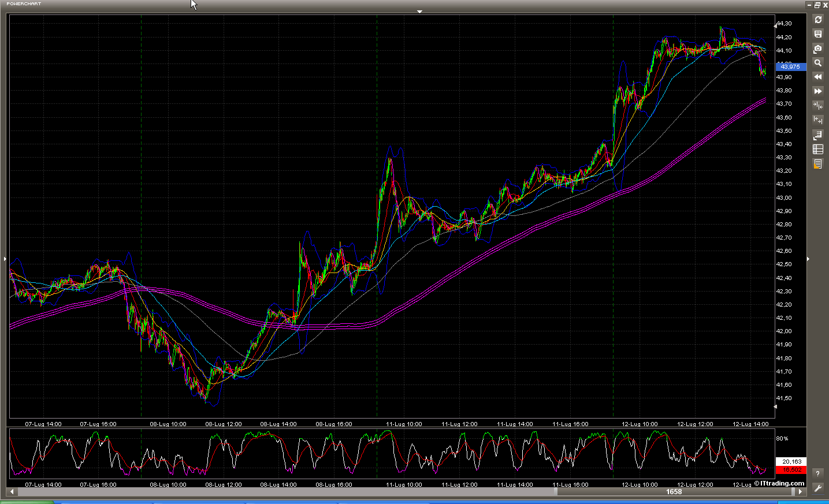The image size is (829, 504).
Task: Click the 43,00 price axis label
Action: (784, 197)
